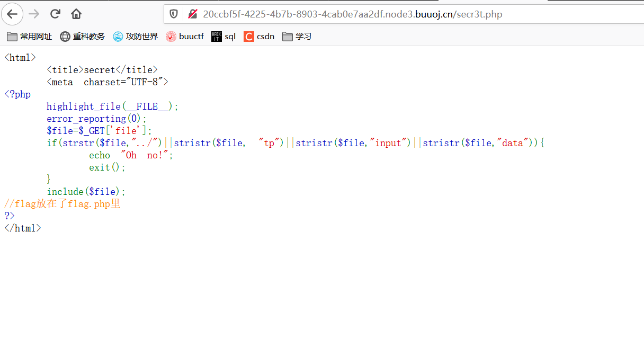Open the buuctf bookmark entry
644x339 pixels.
pos(185,36)
